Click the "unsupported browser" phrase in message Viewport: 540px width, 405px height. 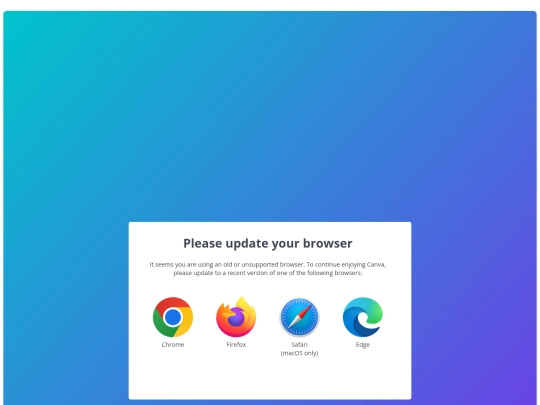272,264
